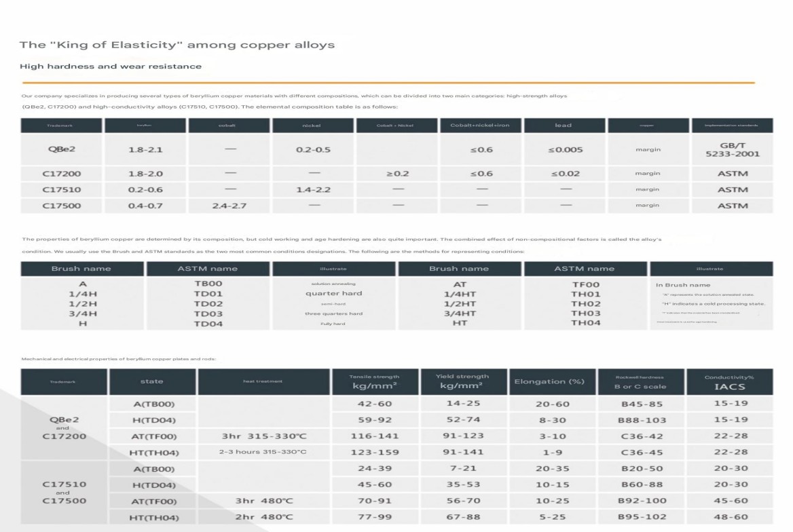Screen dimensions: 793x532
Task: Select the Cobalt+nickel+iron column header
Action: 481,126
